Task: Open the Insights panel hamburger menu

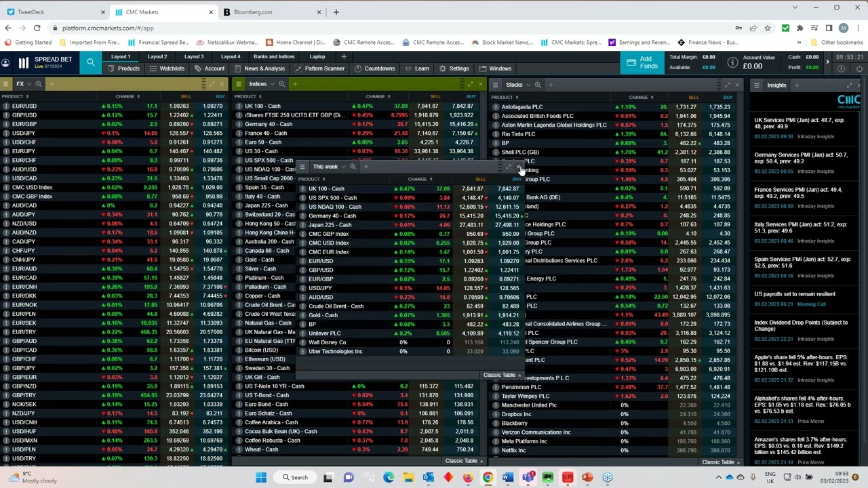Action: pyautogui.click(x=757, y=85)
